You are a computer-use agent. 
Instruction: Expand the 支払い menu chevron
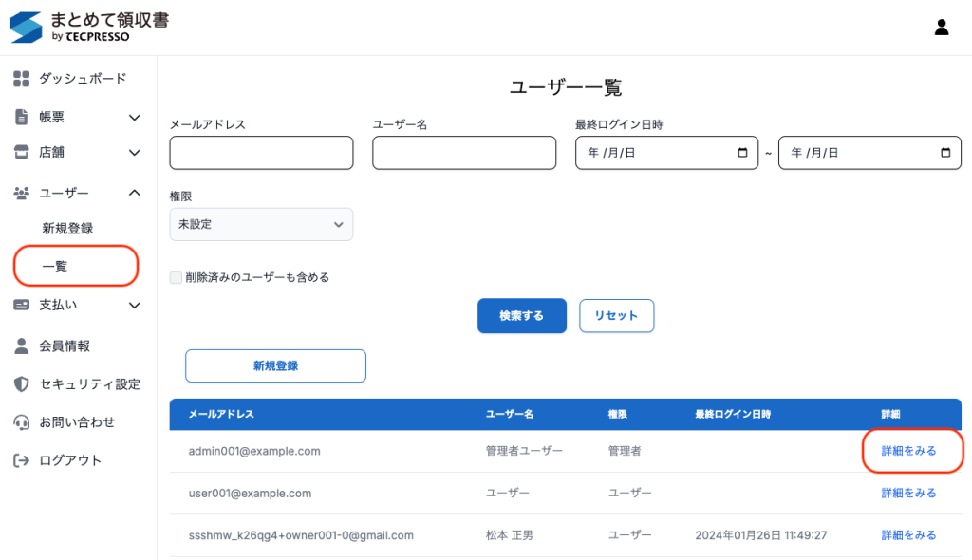pyautogui.click(x=134, y=305)
